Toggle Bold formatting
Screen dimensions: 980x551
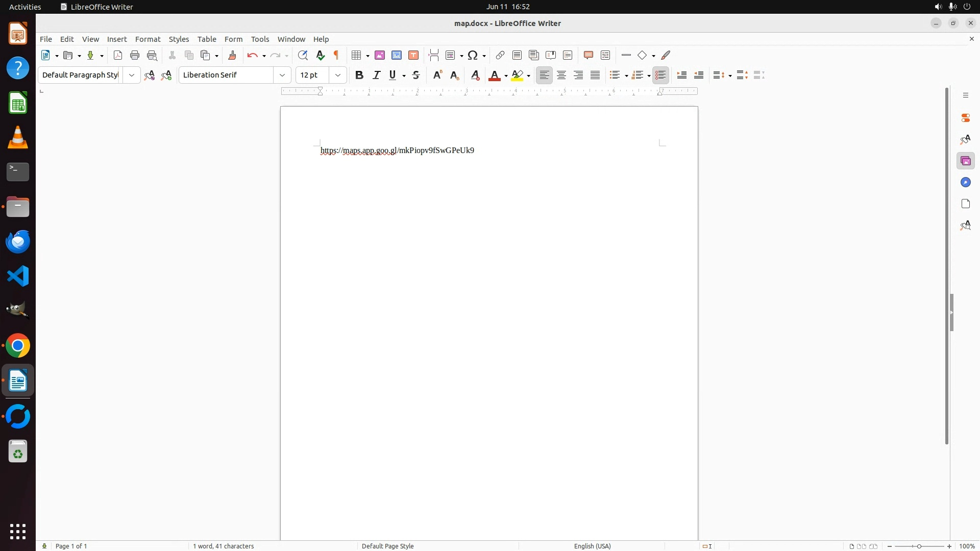pos(359,75)
